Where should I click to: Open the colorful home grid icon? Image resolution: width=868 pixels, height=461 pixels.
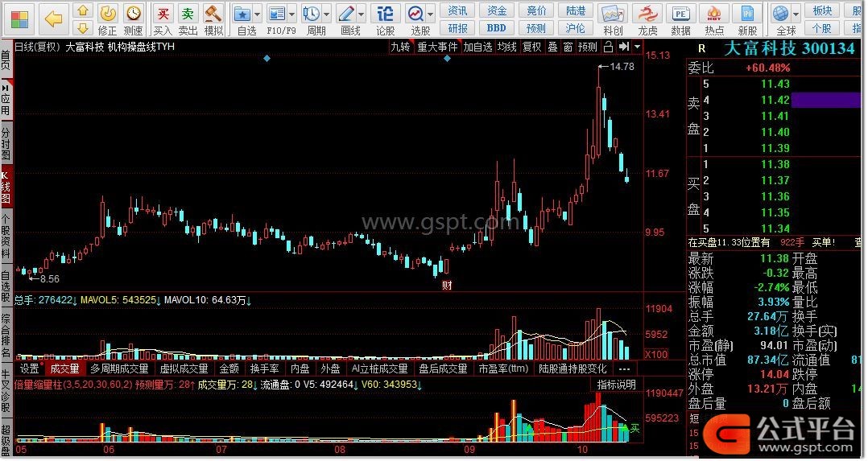[19, 19]
